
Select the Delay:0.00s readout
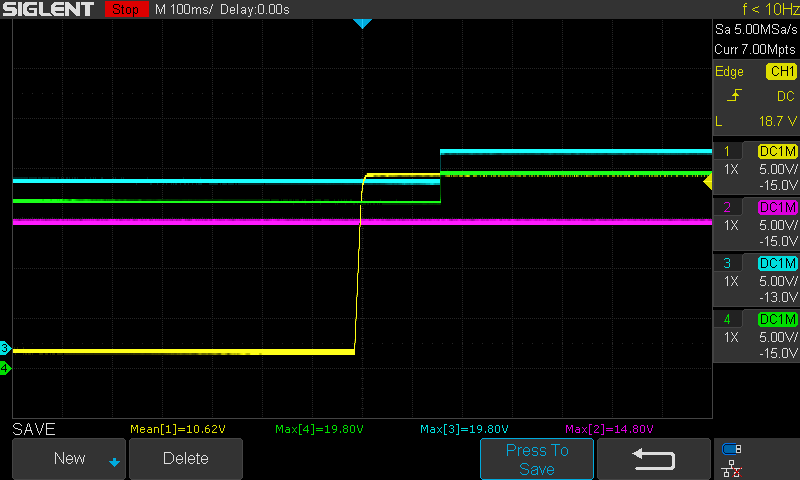pyautogui.click(x=255, y=9)
